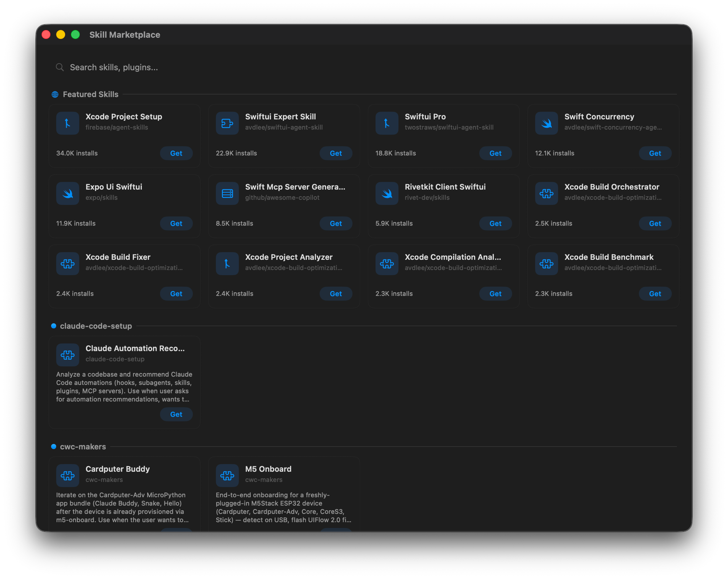Select the Xcode Build Orchestrator title
Viewport: 728px width, 579px height.
[612, 187]
